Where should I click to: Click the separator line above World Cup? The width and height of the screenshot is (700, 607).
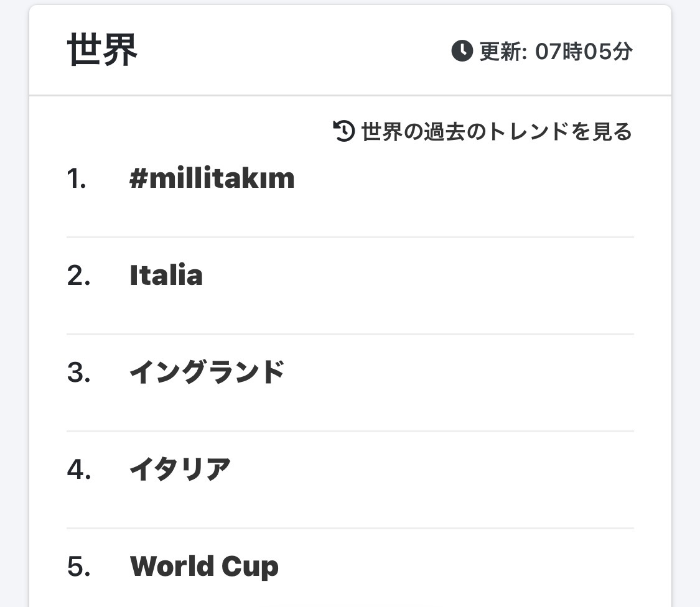[350, 528]
